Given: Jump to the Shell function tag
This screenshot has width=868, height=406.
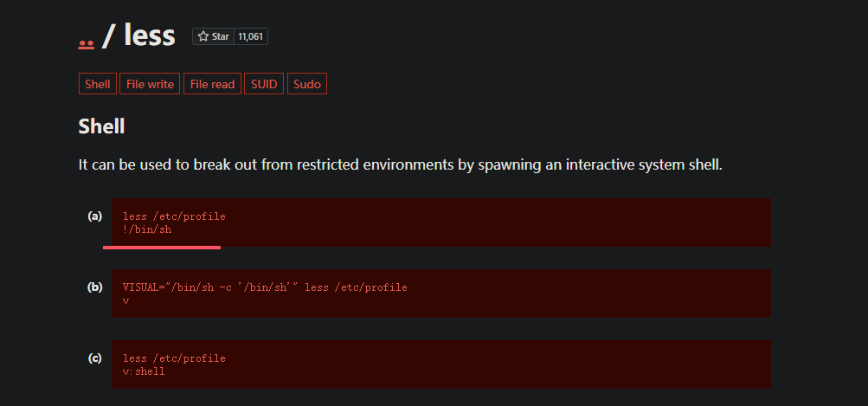Looking at the screenshot, I should point(98,84).
